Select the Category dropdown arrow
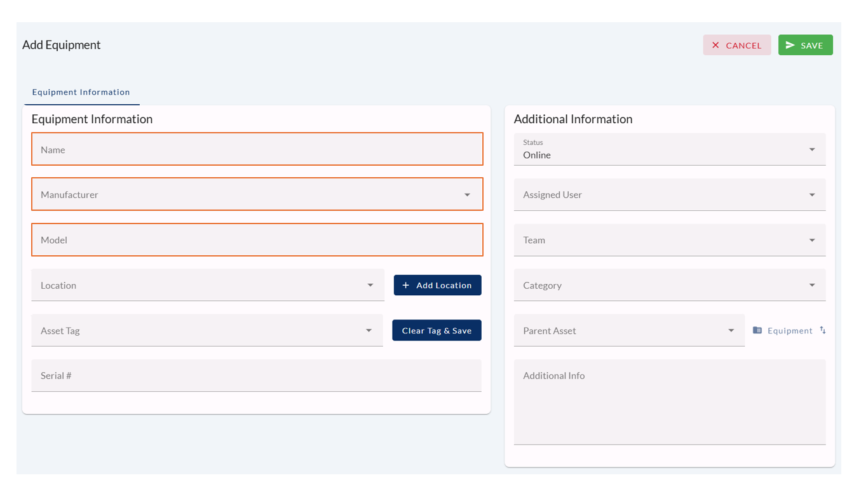 click(811, 285)
